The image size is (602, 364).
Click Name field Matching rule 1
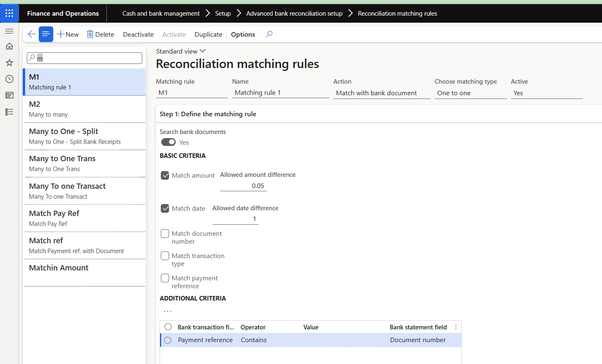coord(280,92)
